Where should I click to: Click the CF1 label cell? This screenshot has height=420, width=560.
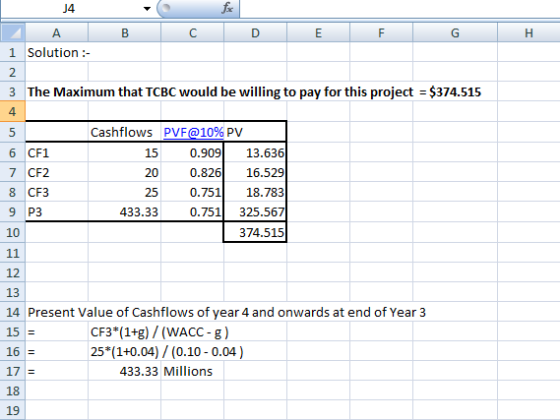pos(57,153)
